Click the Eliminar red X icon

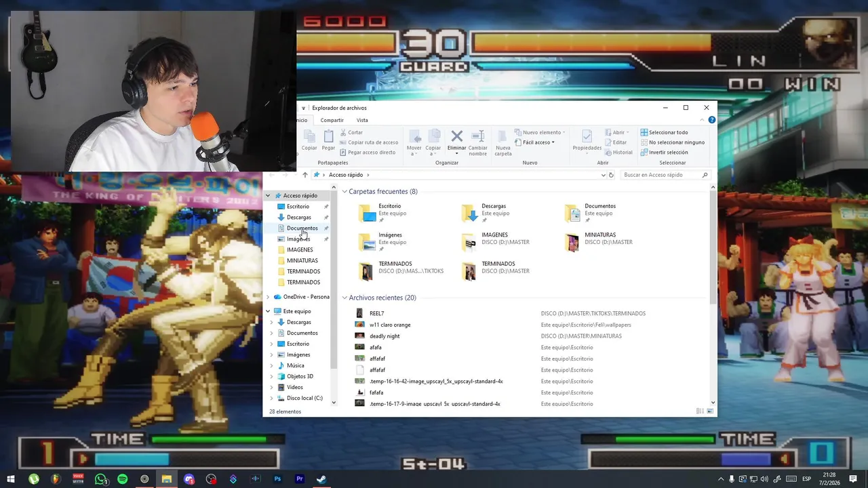coord(456,136)
